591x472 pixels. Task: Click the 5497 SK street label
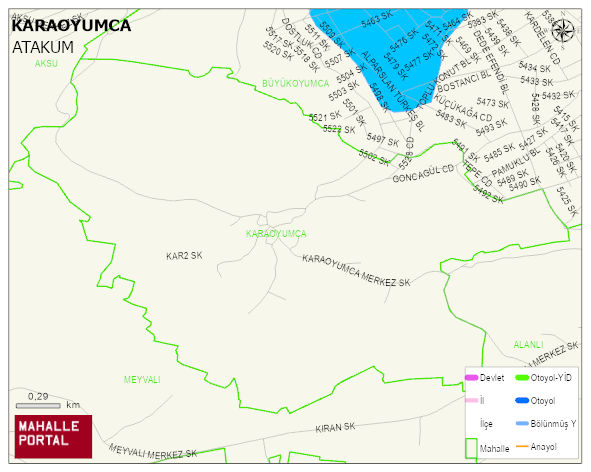(x=383, y=139)
